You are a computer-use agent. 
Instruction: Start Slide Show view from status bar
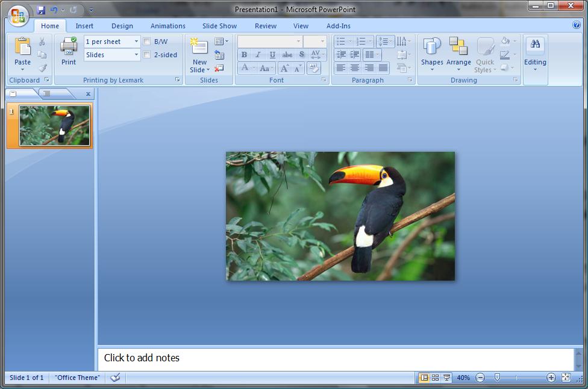tap(446, 378)
